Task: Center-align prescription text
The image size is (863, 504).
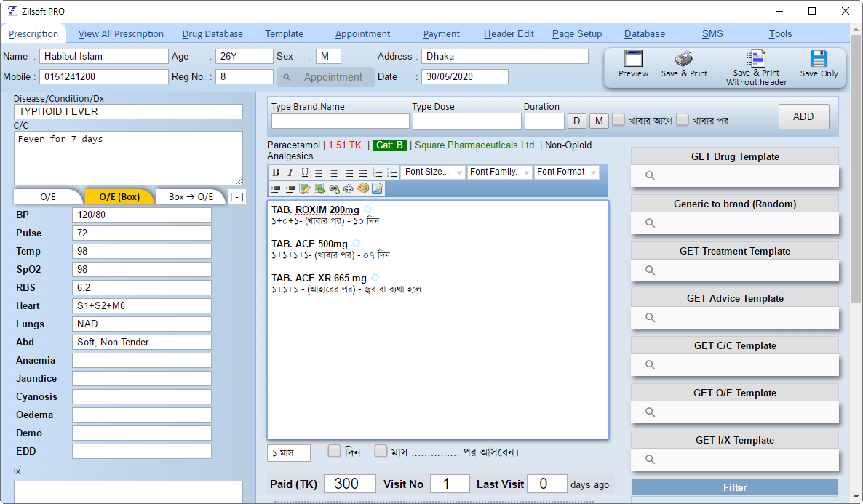Action: tap(333, 173)
